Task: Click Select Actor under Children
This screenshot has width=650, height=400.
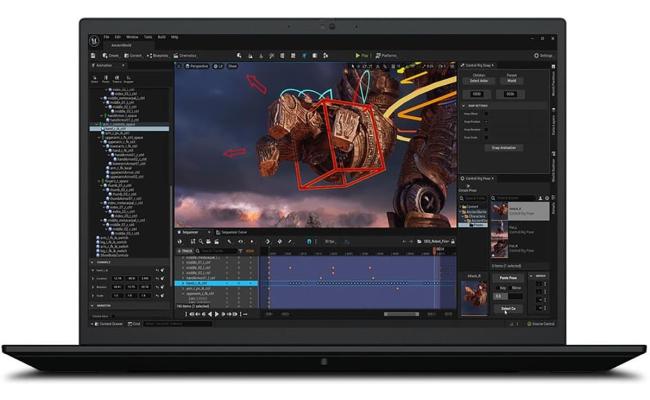Action: pyautogui.click(x=479, y=81)
